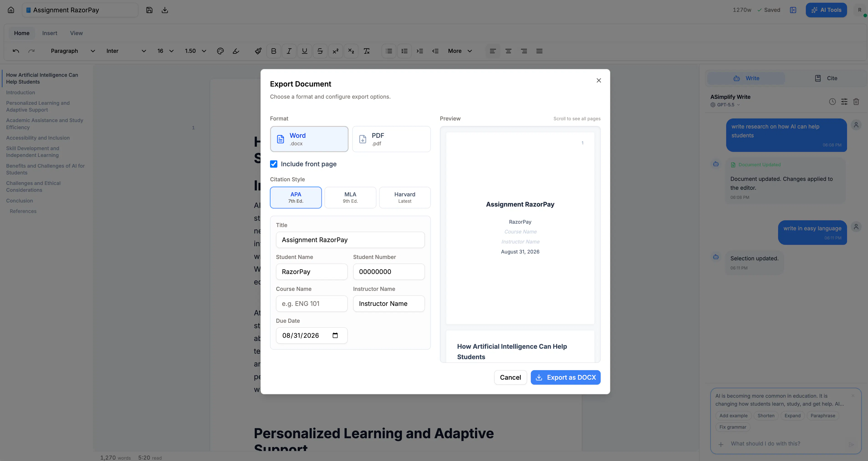Toggle underline formatting

pos(305,51)
